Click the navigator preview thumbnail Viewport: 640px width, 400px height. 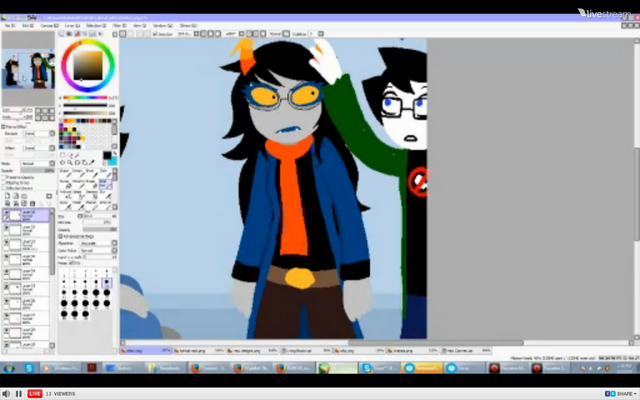pos(28,69)
